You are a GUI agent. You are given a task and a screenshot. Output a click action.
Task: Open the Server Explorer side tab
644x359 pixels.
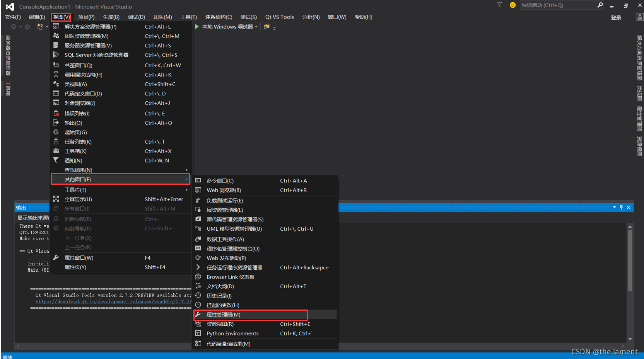click(8, 55)
